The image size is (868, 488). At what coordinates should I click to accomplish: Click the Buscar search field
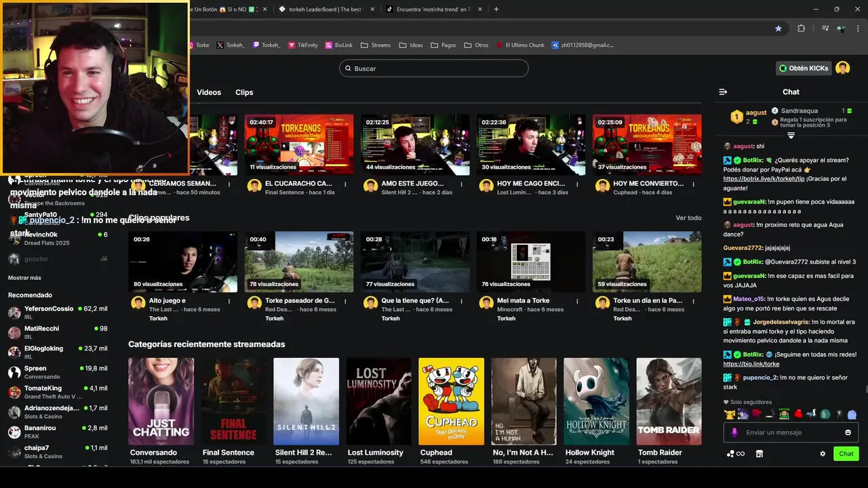(434, 68)
